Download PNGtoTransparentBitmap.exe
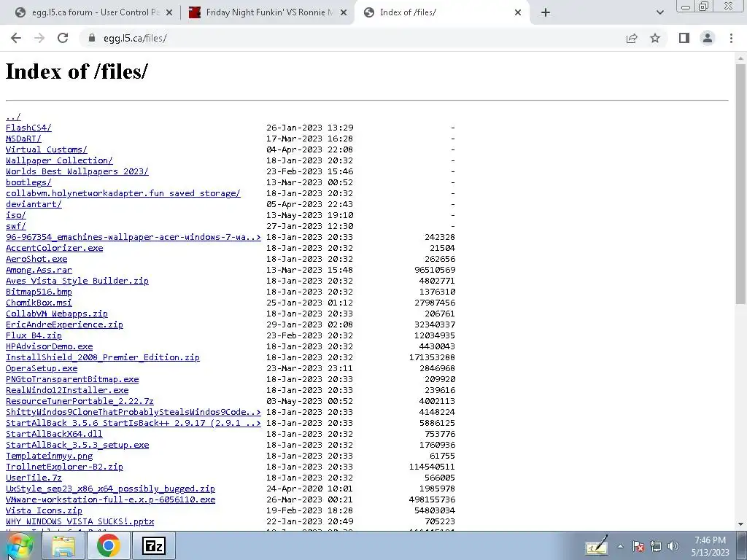The image size is (747, 560). point(72,379)
